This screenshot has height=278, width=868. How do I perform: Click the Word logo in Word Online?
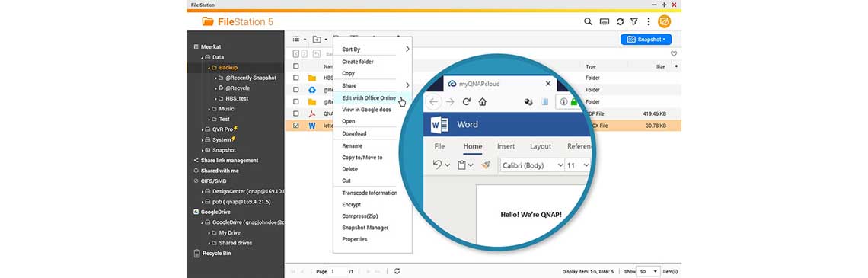439,125
